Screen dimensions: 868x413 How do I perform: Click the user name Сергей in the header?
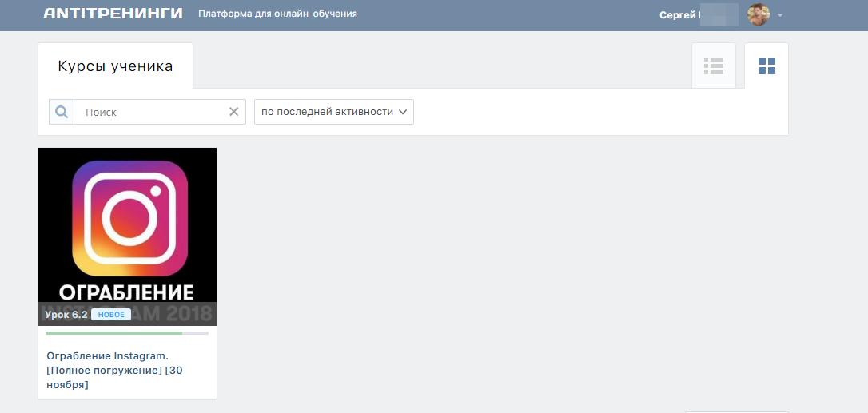point(679,15)
